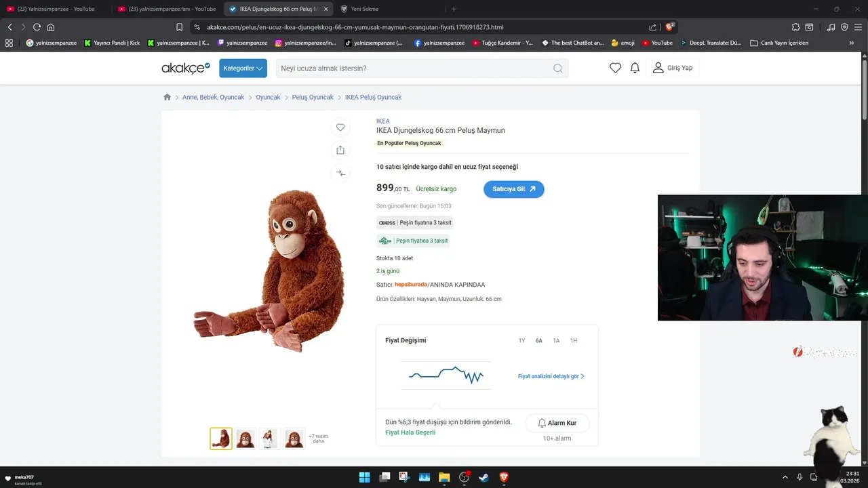The image size is (868, 488).
Task: Expand the bookmarks overflow chevron
Action: tap(852, 43)
